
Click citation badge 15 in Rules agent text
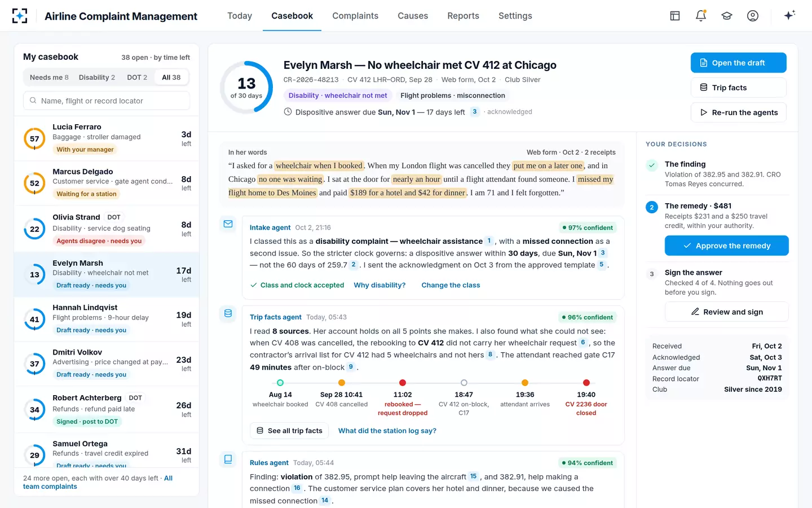tap(473, 476)
